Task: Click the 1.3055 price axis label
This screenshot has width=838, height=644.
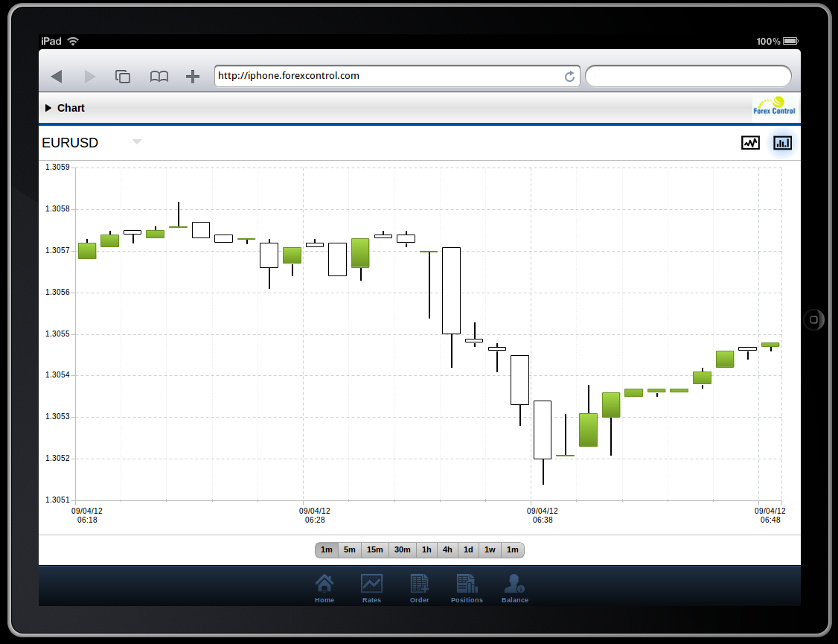Action: (x=58, y=334)
